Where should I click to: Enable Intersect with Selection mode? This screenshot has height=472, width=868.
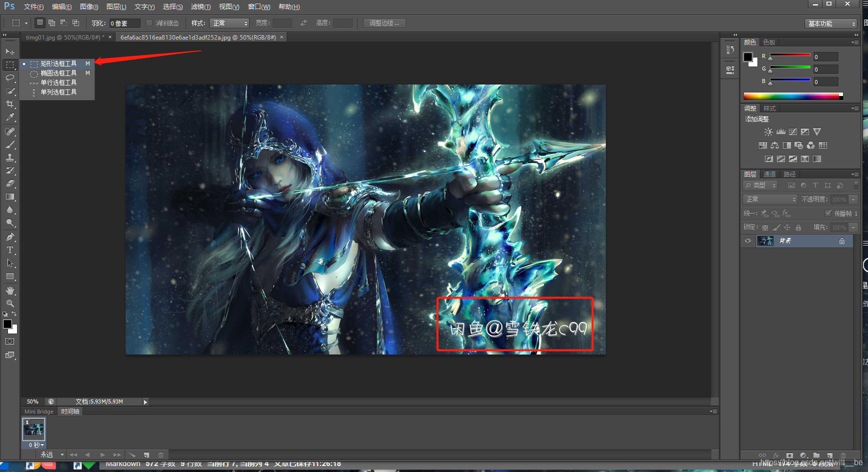pos(76,22)
